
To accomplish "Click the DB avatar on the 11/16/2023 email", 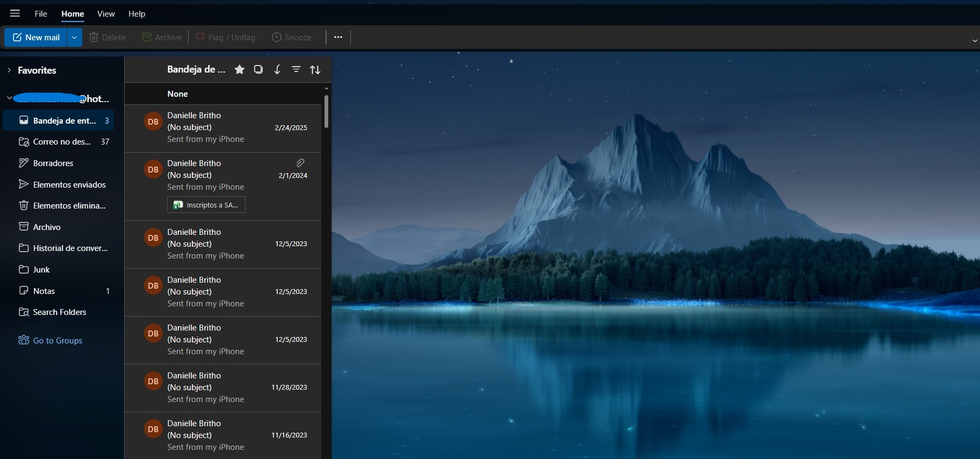I will 153,429.
